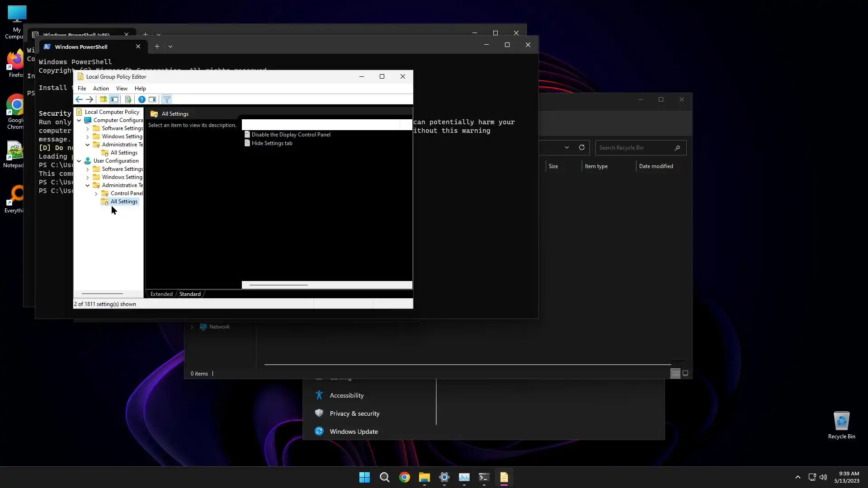Toggle the Filter funnel icon

[x=166, y=99]
